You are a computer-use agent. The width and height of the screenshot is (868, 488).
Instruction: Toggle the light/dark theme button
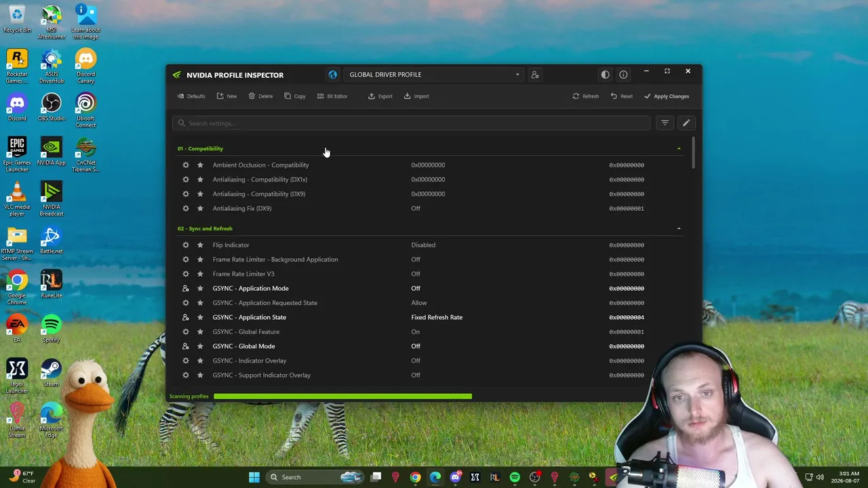pos(605,75)
